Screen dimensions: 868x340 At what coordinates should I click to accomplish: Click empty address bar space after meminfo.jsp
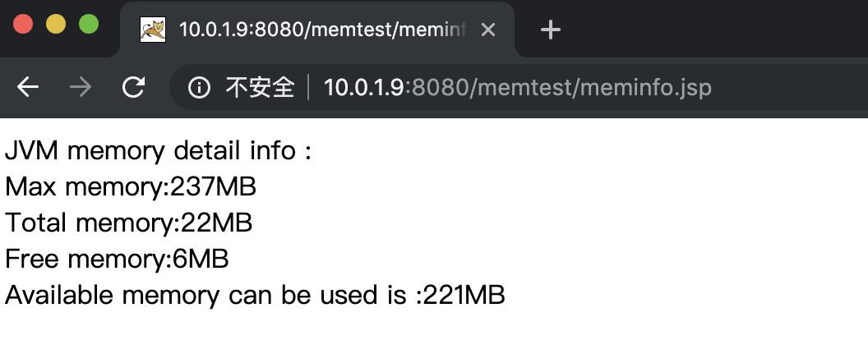point(786,87)
